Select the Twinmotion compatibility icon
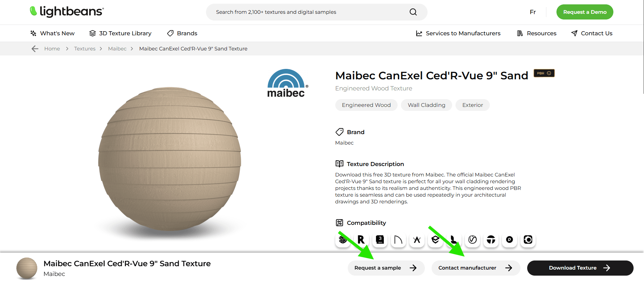 (491, 240)
